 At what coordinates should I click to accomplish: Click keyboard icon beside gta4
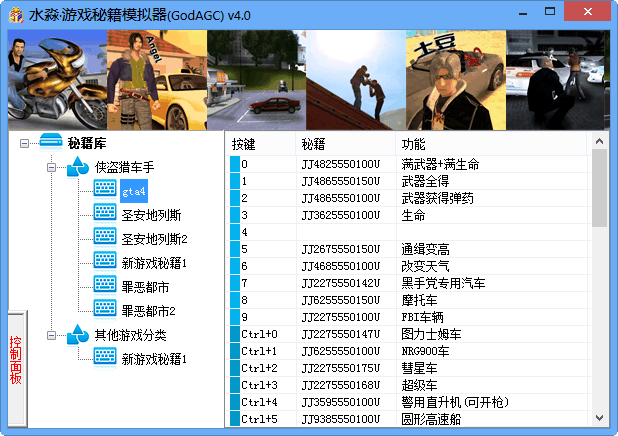(105, 189)
